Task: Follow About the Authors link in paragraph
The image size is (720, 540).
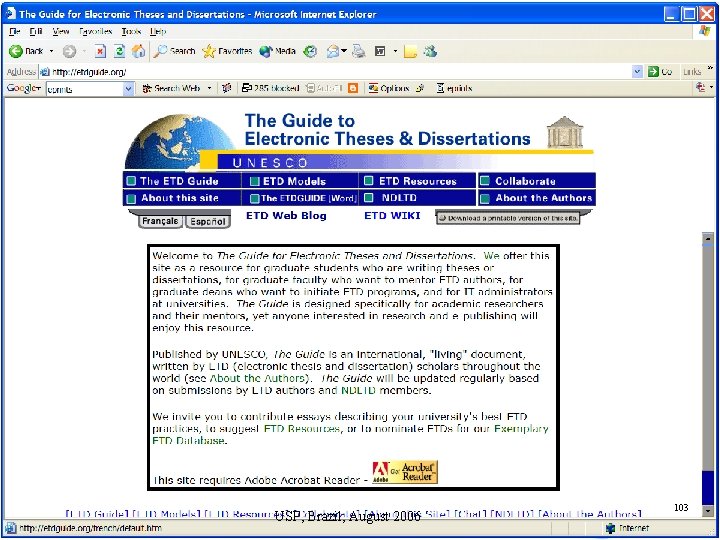Action: pyautogui.click(x=257, y=379)
